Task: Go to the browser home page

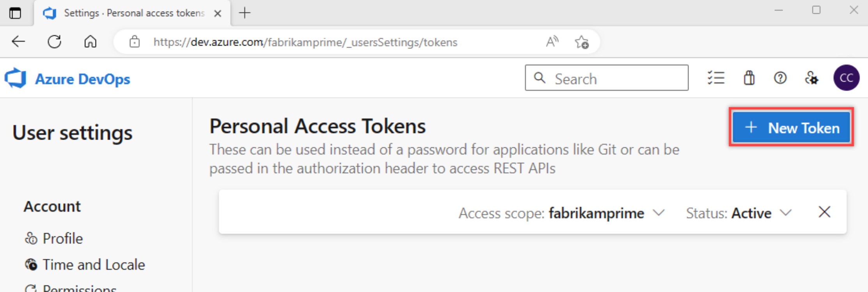Action: point(90,41)
